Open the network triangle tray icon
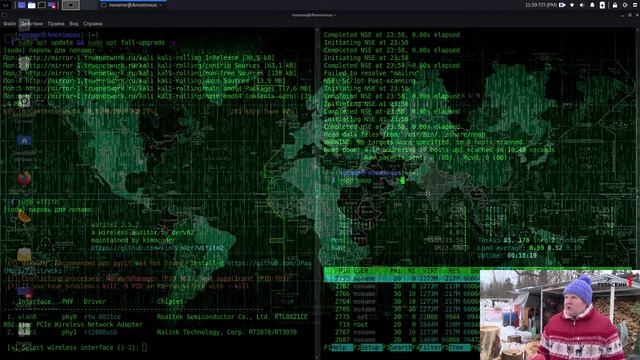This screenshot has height=360, width=640. 572,5
